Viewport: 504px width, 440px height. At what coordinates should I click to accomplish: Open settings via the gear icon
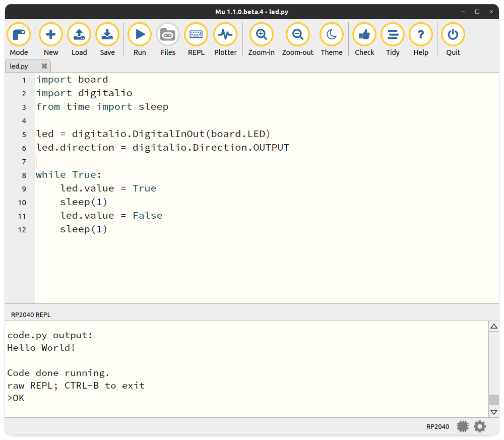[x=480, y=426]
